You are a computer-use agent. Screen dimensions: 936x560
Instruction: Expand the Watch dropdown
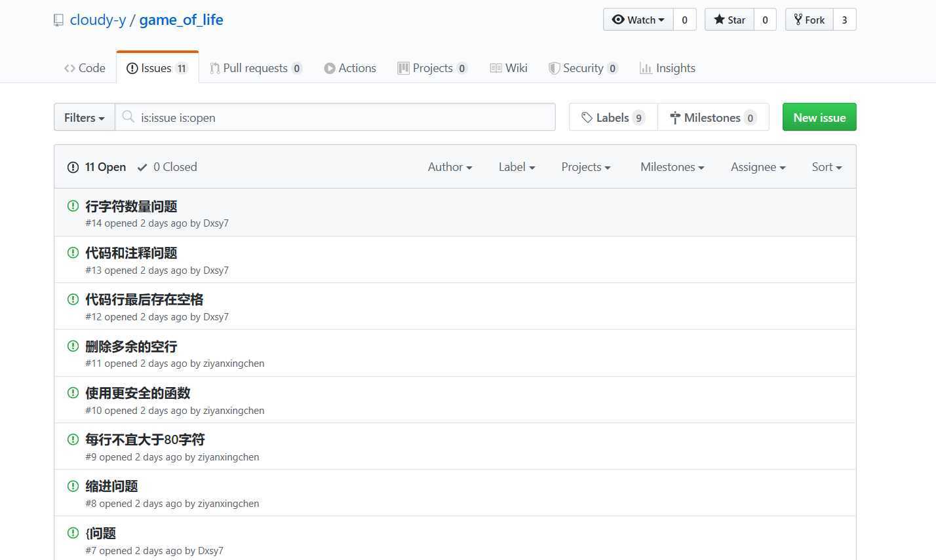coord(638,20)
